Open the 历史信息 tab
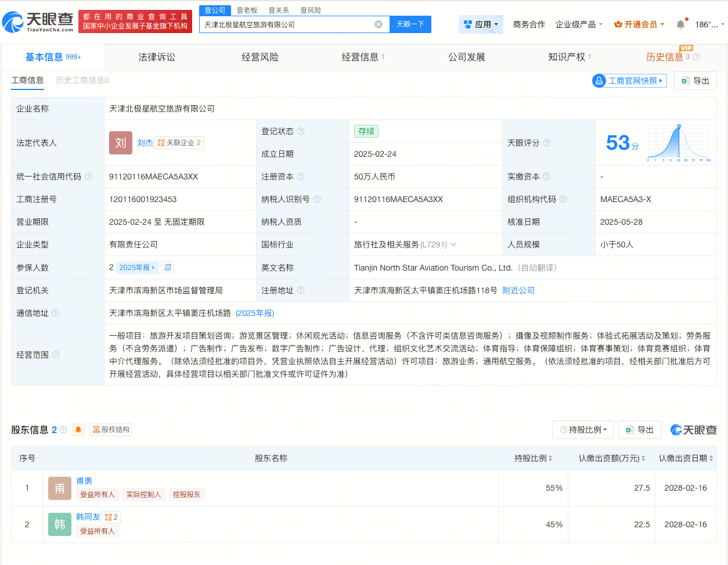This screenshot has height=565, width=728. (x=665, y=57)
